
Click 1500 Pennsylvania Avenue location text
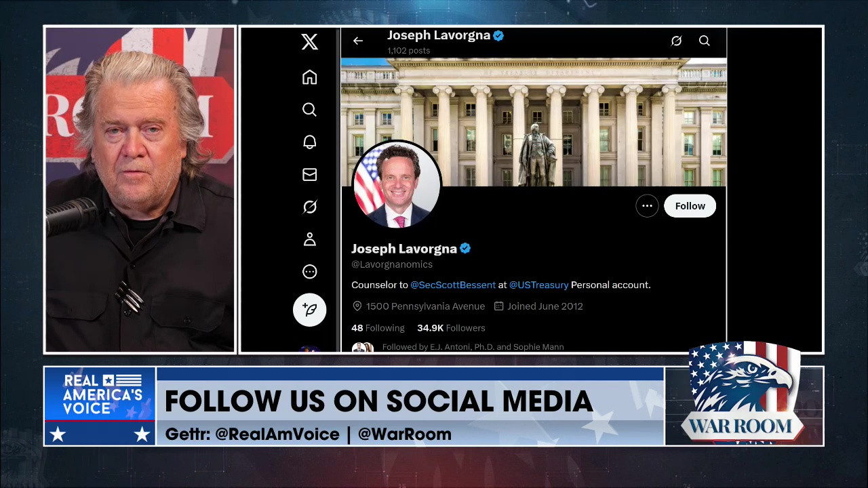click(425, 306)
